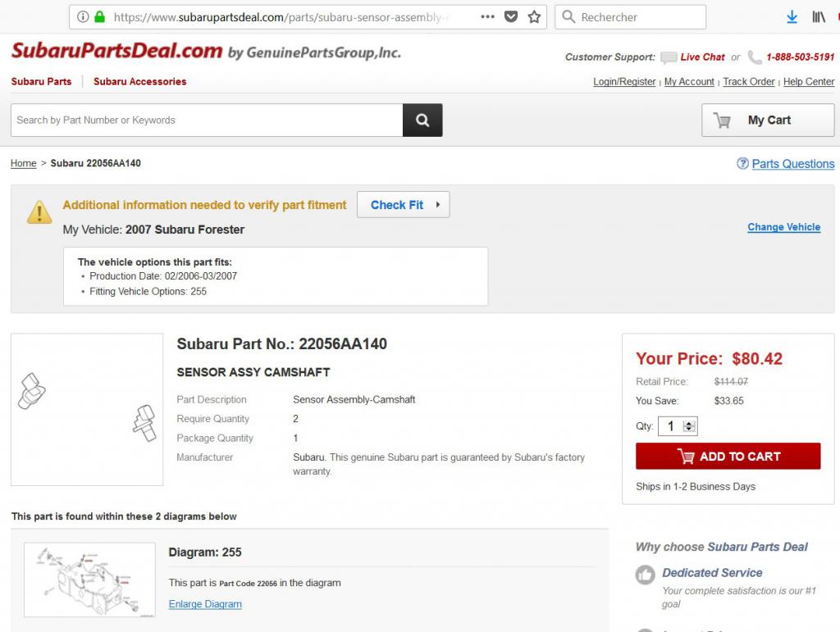The width and height of the screenshot is (840, 632).
Task: Click the 'Diagram: 255' heading
Action: pyautogui.click(x=205, y=552)
